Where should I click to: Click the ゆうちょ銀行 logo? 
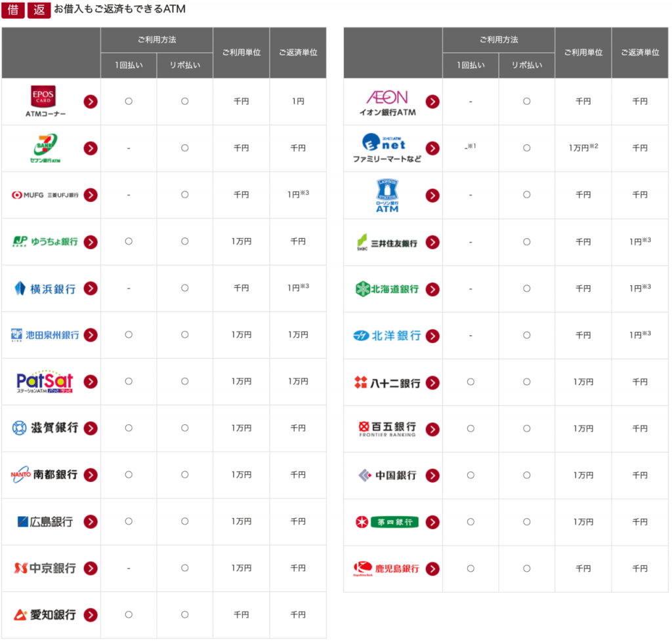click(x=45, y=241)
